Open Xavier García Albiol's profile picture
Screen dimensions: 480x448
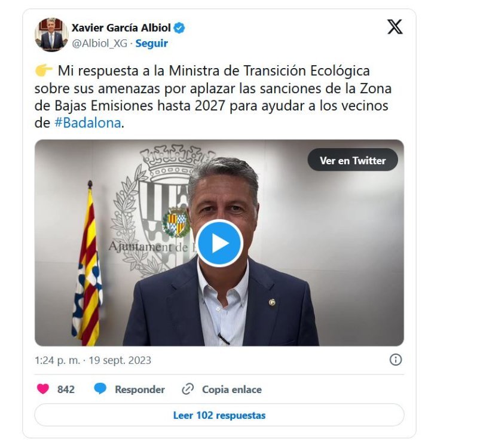pos(51,35)
